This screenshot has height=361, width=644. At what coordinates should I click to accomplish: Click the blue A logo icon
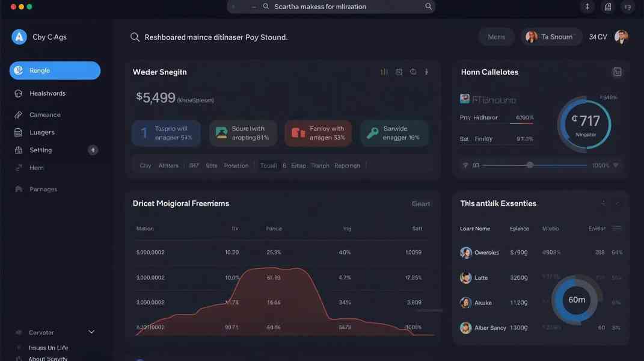tap(19, 37)
